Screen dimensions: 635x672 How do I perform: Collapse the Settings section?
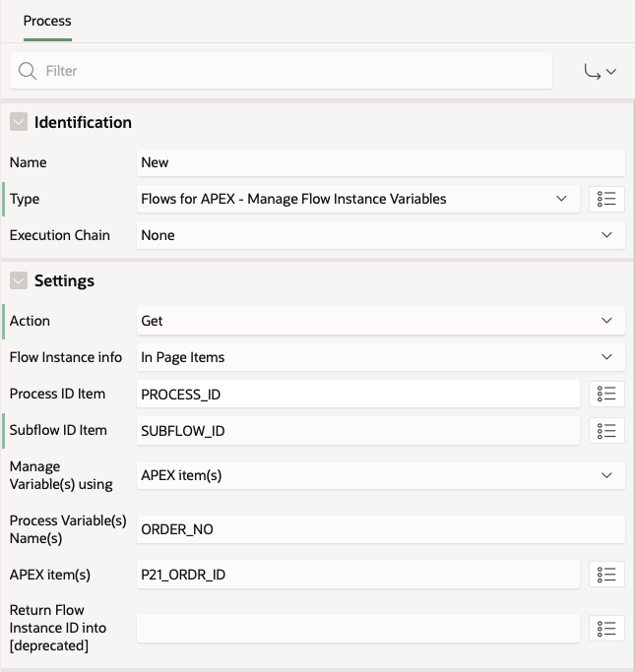tap(19, 280)
